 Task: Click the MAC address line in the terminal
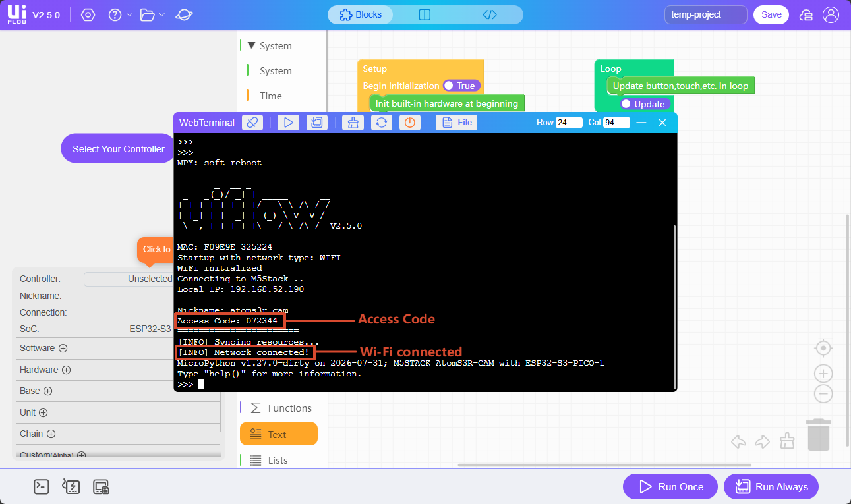pos(225,247)
